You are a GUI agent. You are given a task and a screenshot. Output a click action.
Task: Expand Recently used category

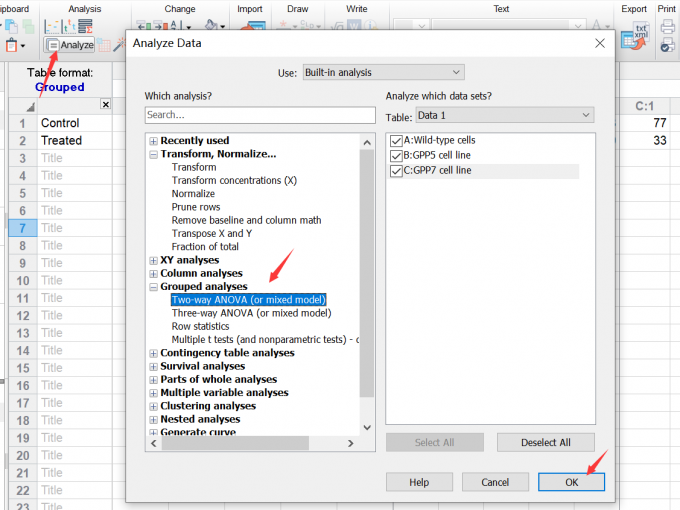pos(154,141)
